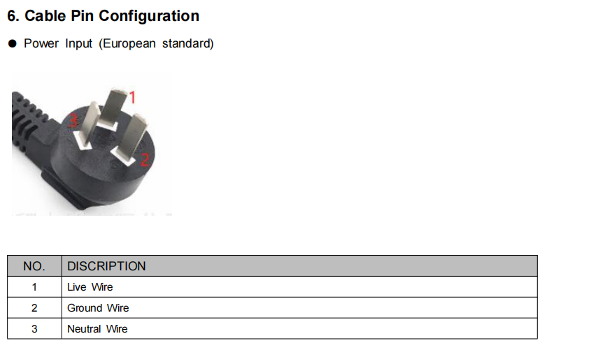This screenshot has height=364, width=605.
Task: Click the black bullet before Power Input
Action: [12, 44]
